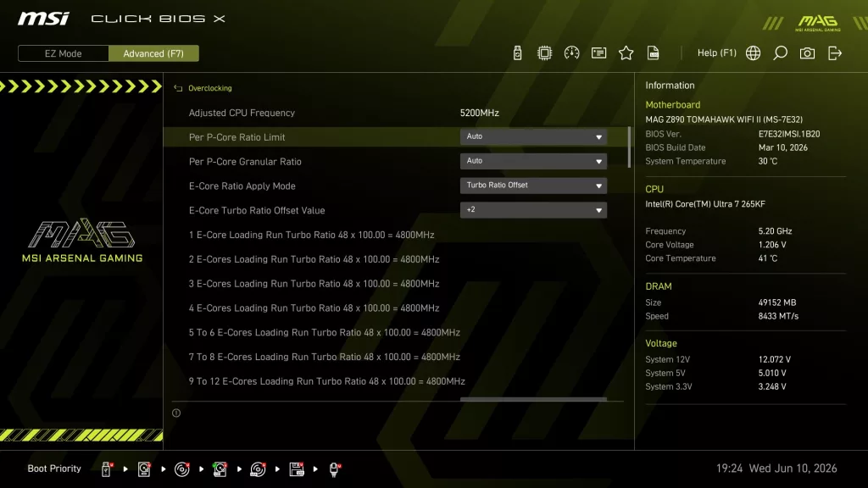Click the LOG file icon
This screenshot has height=488, width=868.
tap(654, 53)
